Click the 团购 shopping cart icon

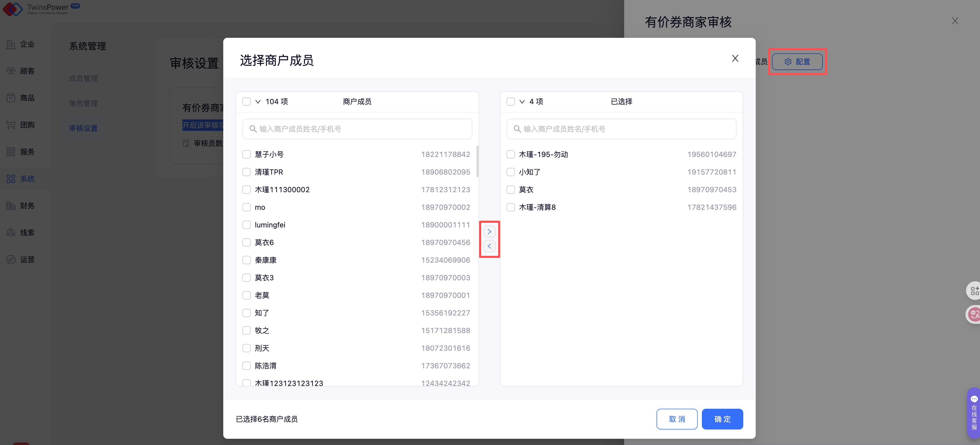[x=11, y=125]
